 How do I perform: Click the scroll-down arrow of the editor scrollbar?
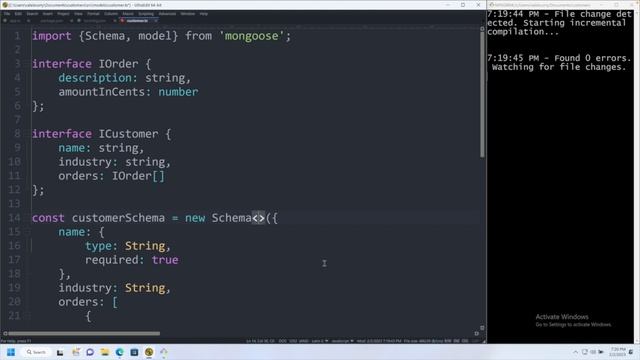tap(482, 328)
